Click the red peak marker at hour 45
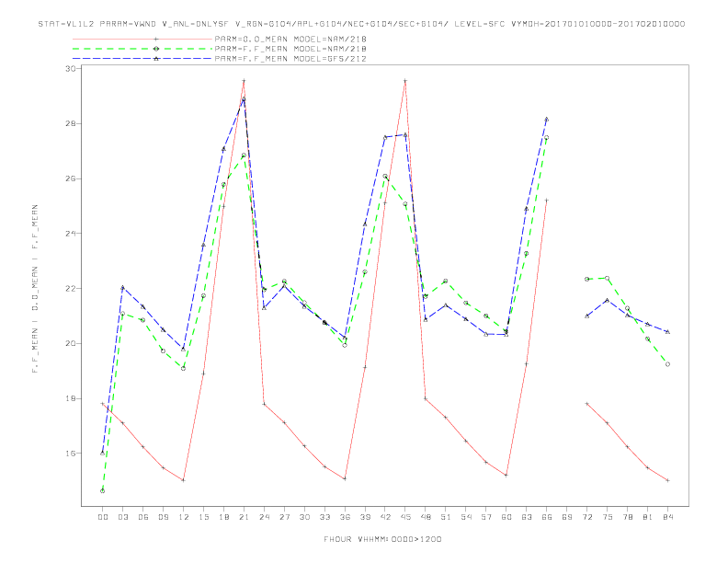The height and width of the screenshot is (563, 728). pyautogui.click(x=405, y=81)
